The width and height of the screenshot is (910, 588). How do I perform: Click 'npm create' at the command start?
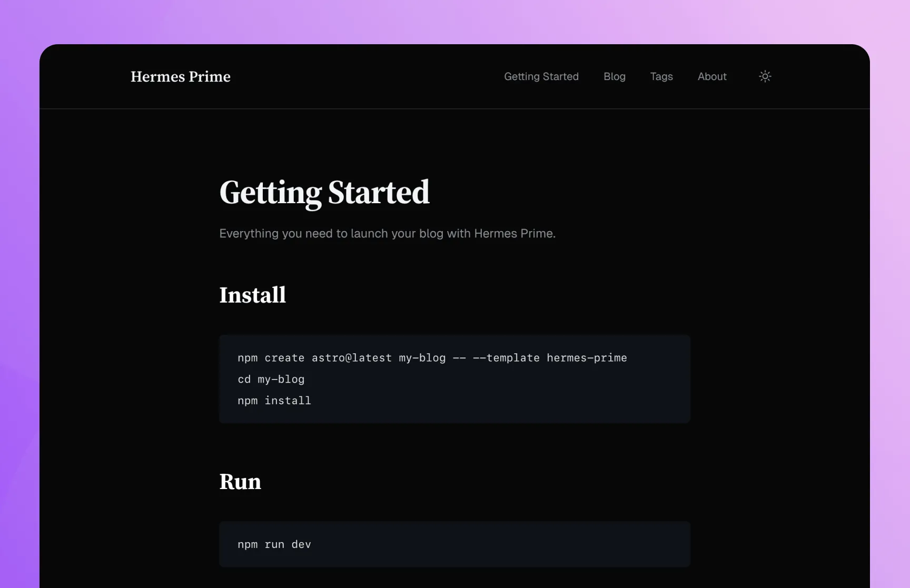click(271, 358)
